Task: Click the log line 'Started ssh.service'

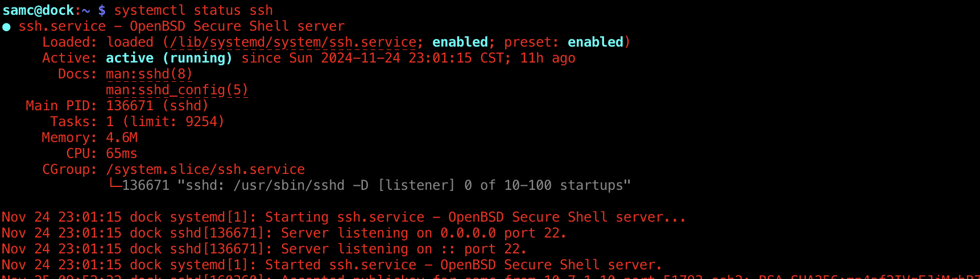Action: point(332,265)
